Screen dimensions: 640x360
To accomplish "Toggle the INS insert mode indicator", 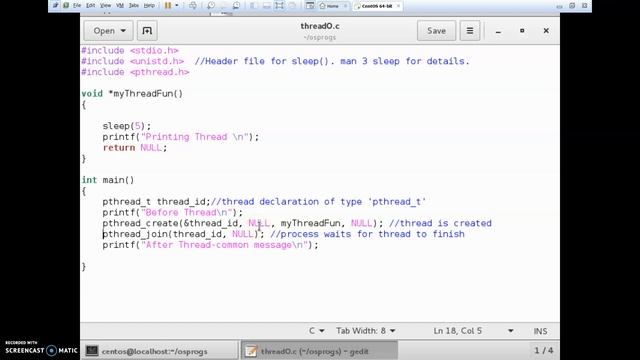I will (x=540, y=331).
